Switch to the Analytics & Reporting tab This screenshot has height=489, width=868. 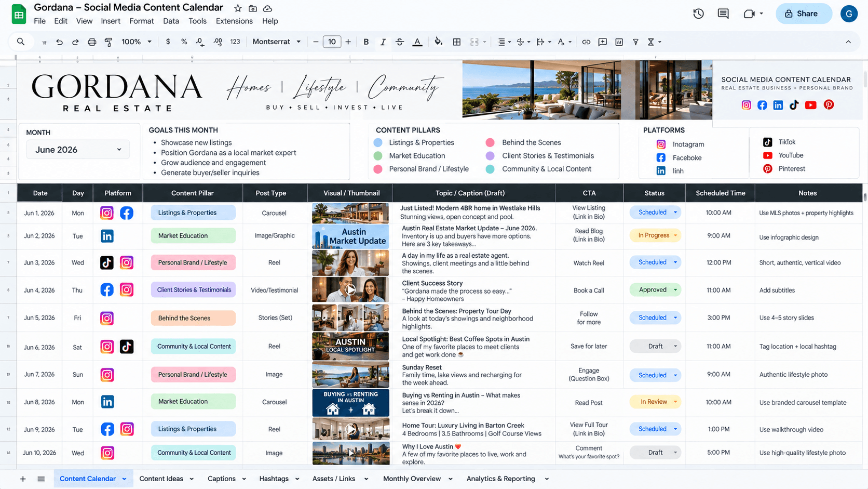(501, 479)
